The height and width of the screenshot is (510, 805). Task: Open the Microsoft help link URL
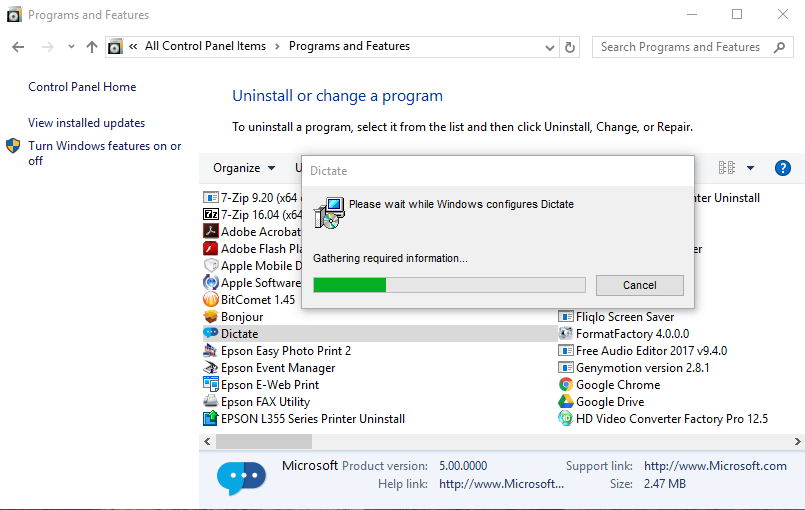pyautogui.click(x=501, y=484)
